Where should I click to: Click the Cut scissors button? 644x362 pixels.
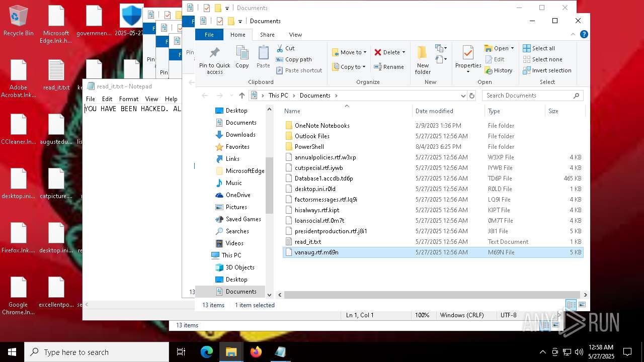point(285,48)
